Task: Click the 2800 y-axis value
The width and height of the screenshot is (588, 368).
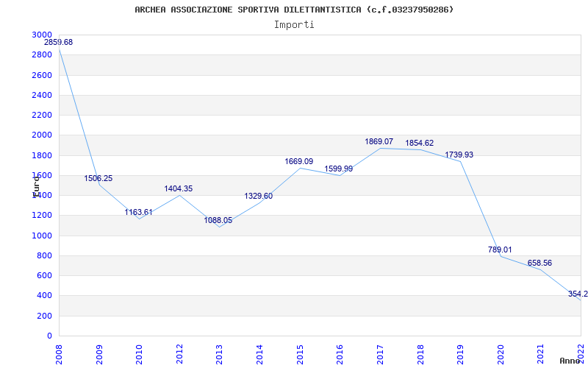Action: pos(42,55)
